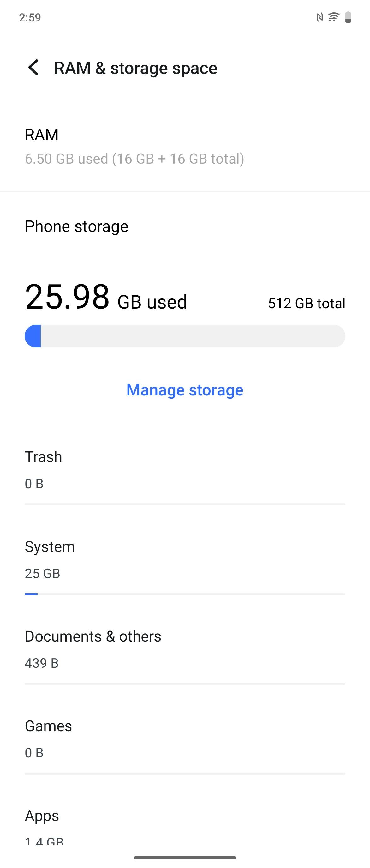Tap the NFC status bar icon
Screen dimensions: 370x868
click(x=319, y=17)
